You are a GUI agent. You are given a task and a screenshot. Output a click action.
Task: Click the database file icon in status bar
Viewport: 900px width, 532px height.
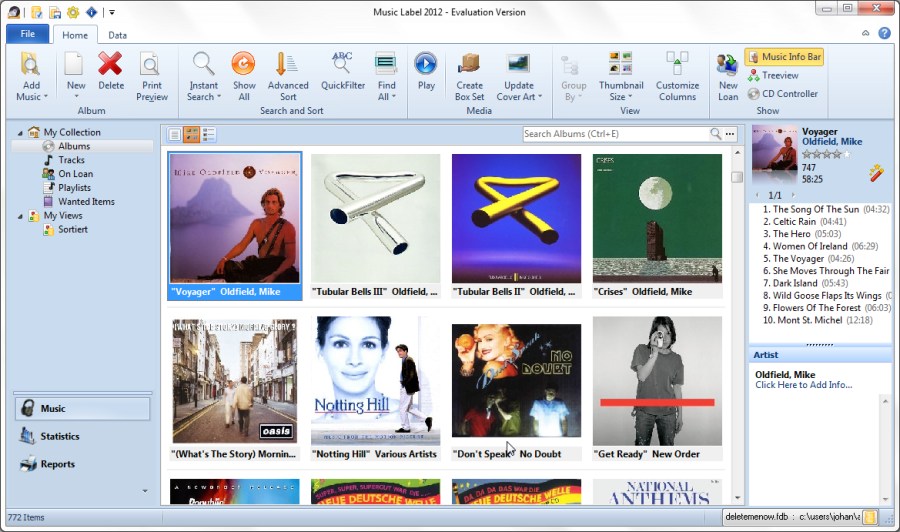tap(870, 517)
